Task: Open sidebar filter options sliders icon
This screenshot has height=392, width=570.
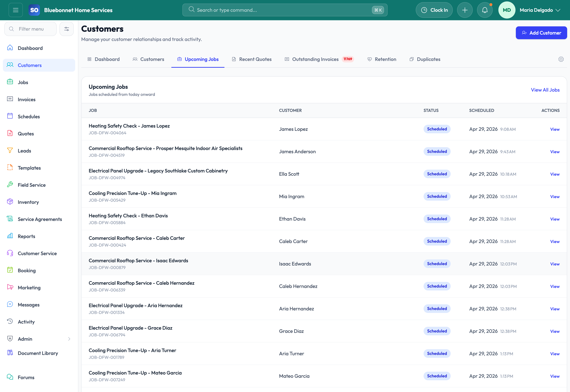Action: click(66, 29)
